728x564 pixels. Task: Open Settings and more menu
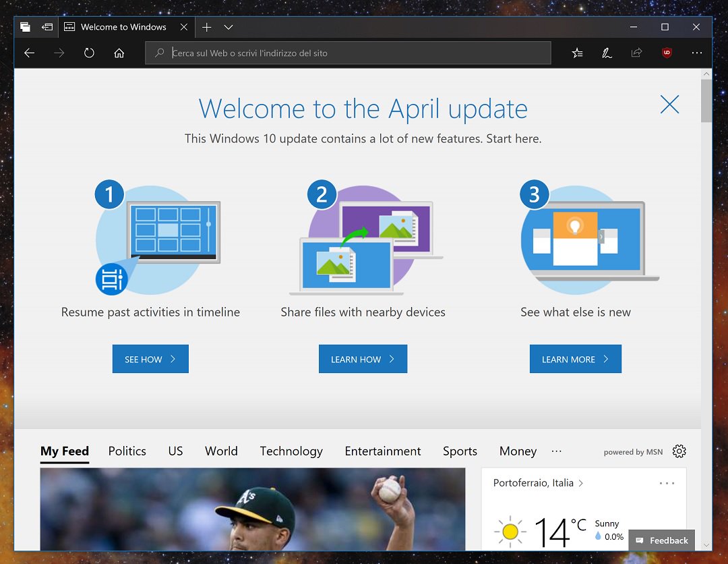tap(697, 53)
